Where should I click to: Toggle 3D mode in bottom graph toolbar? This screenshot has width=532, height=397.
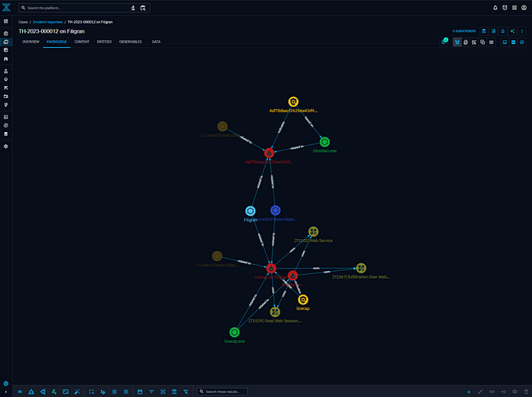20,392
